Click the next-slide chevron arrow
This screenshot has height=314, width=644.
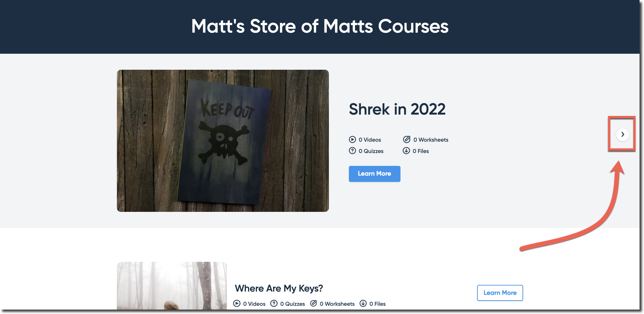(622, 134)
